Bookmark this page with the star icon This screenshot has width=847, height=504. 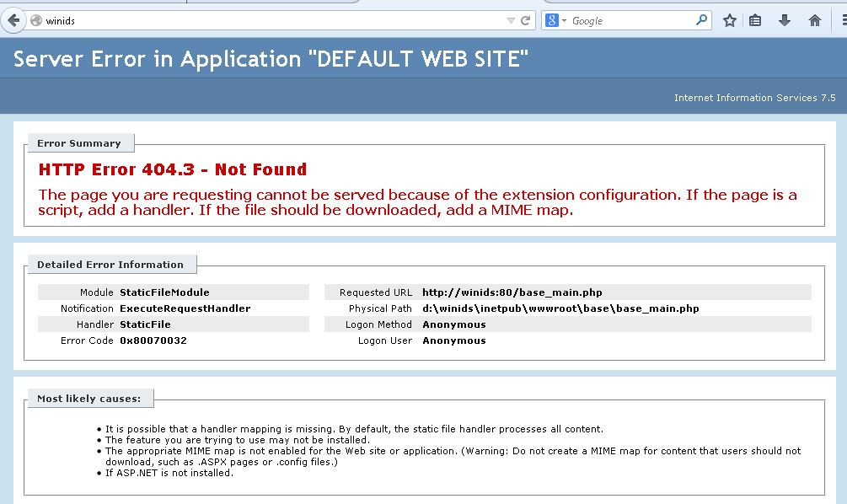click(x=730, y=20)
